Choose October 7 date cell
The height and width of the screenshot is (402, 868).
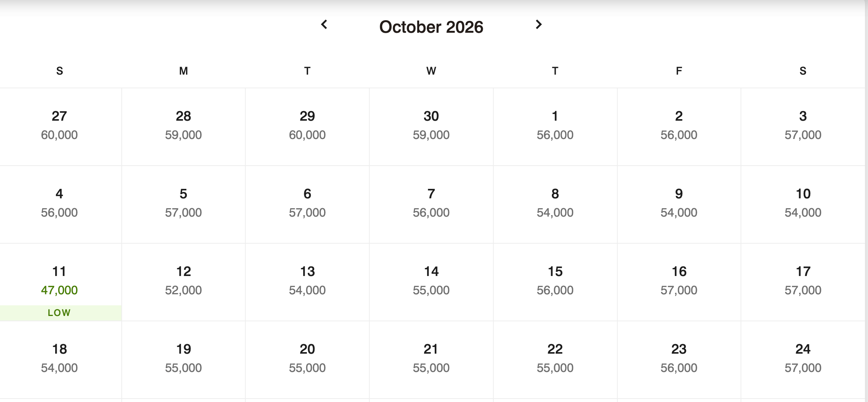tap(431, 203)
